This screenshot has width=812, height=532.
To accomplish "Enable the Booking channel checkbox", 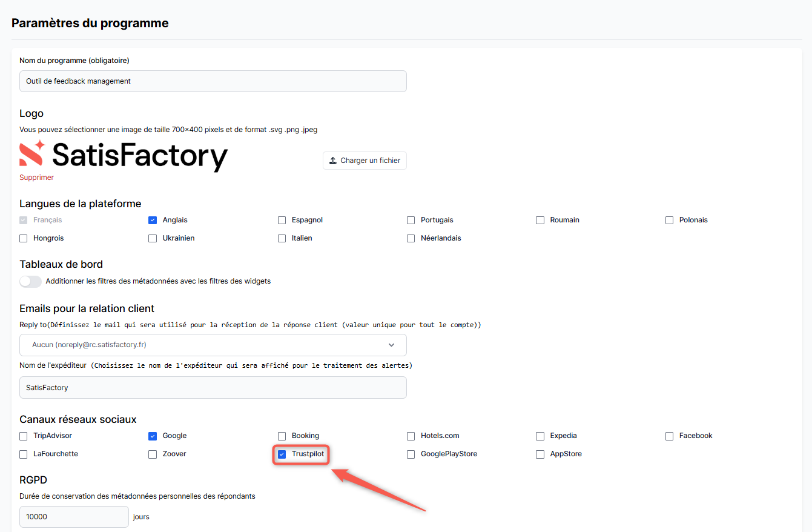I will (x=282, y=436).
